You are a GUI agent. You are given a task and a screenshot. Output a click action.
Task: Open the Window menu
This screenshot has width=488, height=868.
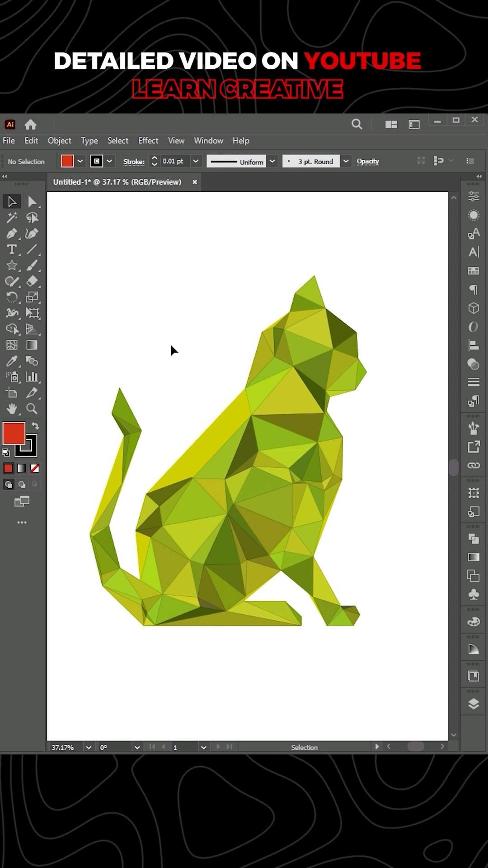click(x=208, y=141)
